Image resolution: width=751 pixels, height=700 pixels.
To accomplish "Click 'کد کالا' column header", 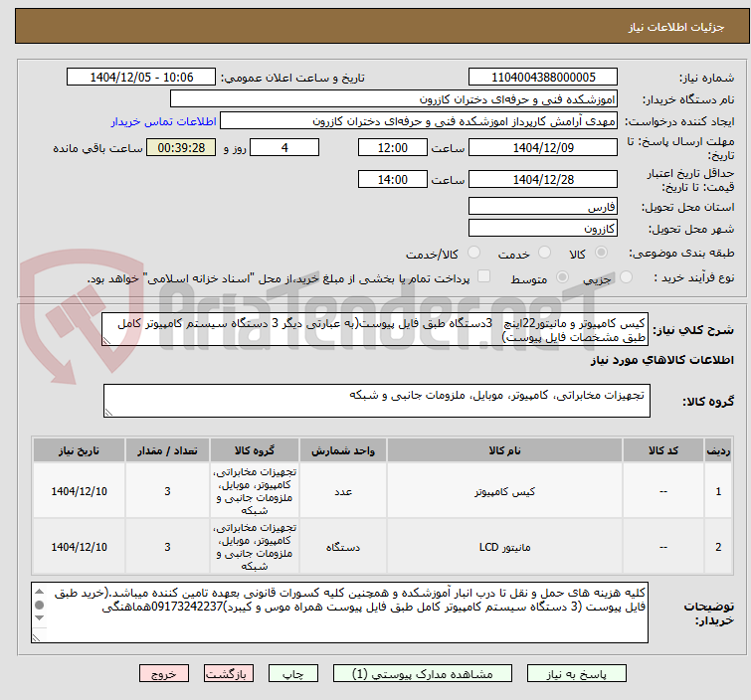I will [x=662, y=450].
